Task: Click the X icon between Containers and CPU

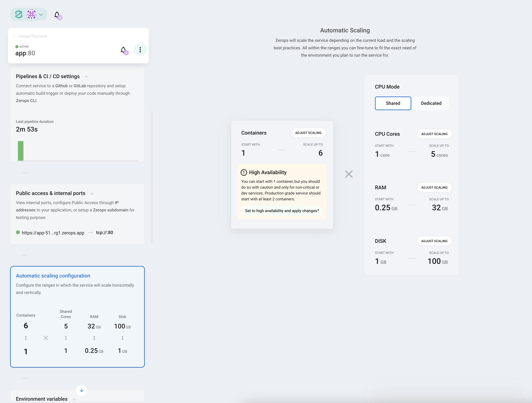Action: tap(349, 174)
